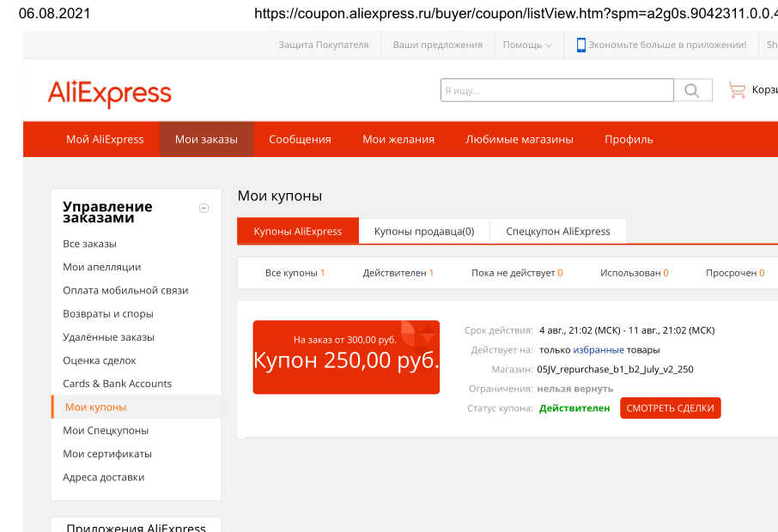The image size is (778, 532).
Task: Open the shopping cart icon
Action: [x=738, y=90]
